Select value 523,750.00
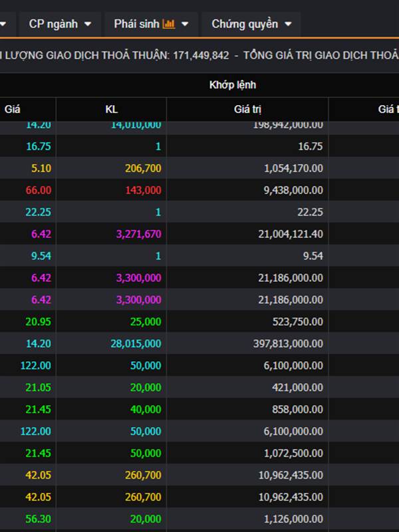This screenshot has height=532, width=399. (298, 322)
